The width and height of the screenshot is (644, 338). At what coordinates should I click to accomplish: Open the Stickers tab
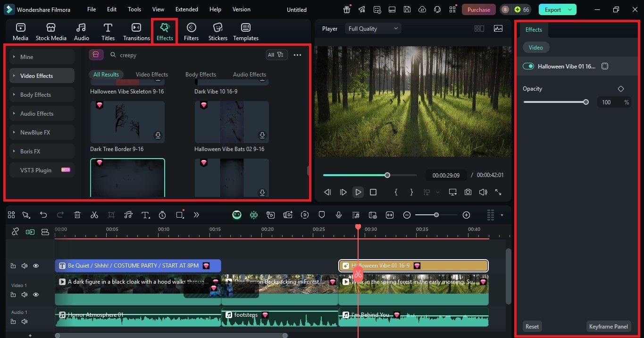(x=217, y=32)
